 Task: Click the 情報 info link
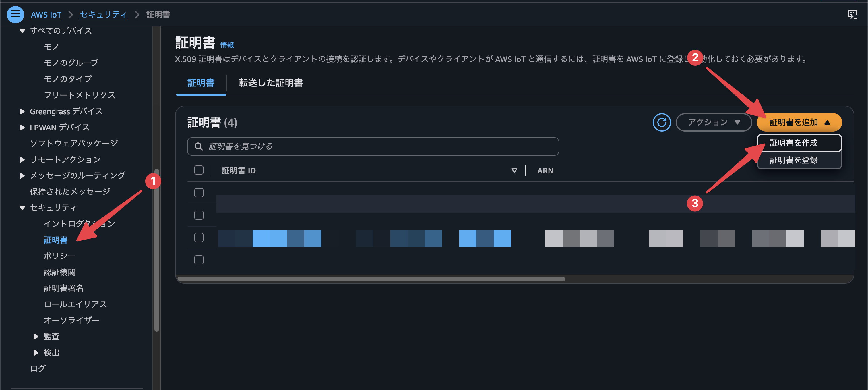227,45
